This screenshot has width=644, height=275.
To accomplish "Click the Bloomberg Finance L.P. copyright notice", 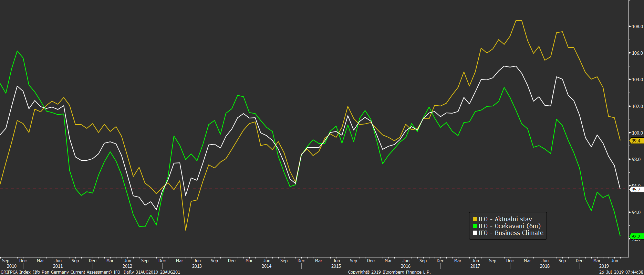I will coord(389,272).
